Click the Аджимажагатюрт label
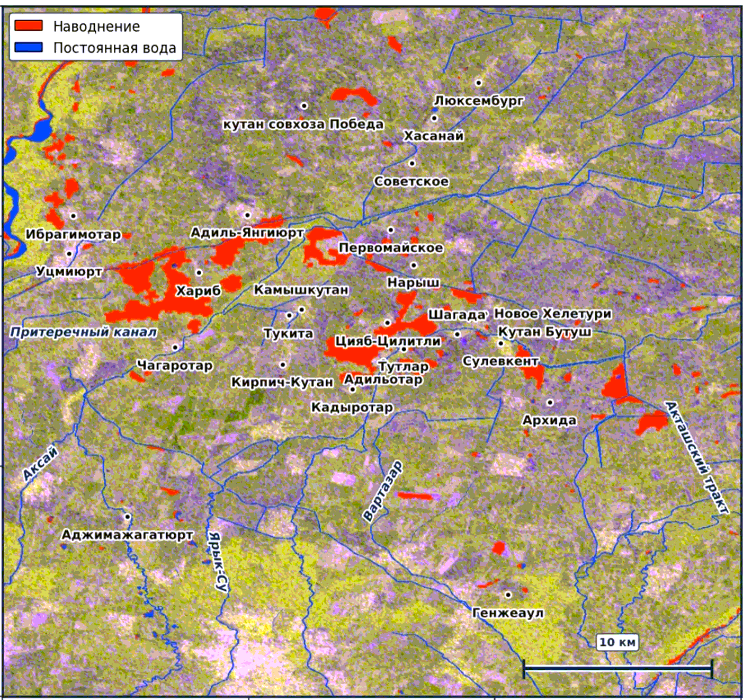This screenshot has height=700, width=743. 127,535
